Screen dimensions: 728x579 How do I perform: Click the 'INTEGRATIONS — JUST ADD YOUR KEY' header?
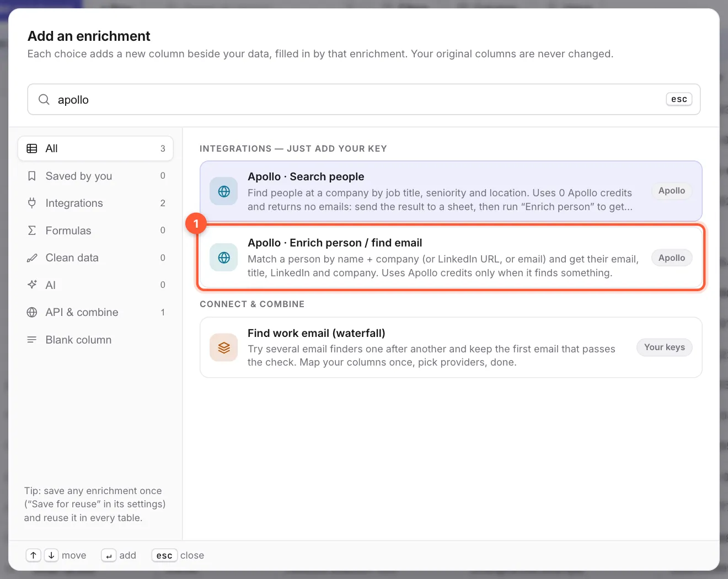click(x=293, y=149)
